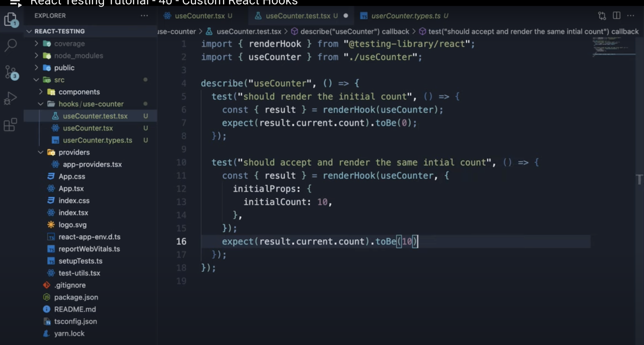This screenshot has height=345, width=644.
Task: Click the describe("useCounter") callback breadcrumb
Action: click(355, 32)
